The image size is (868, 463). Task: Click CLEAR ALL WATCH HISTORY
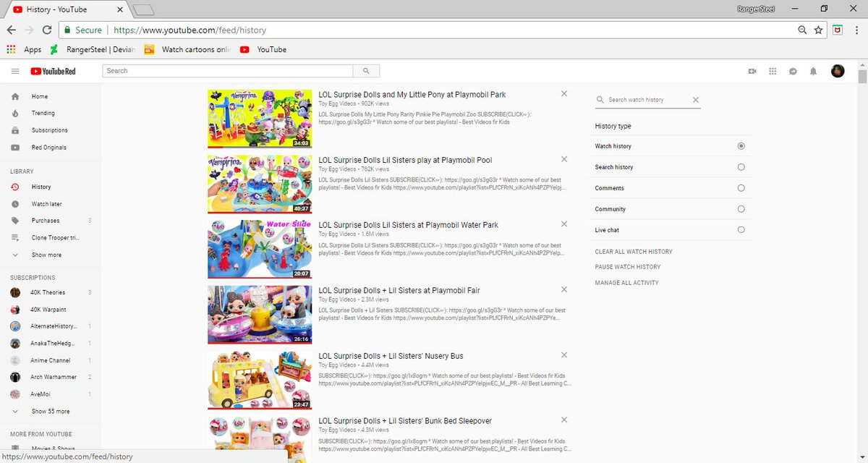634,252
